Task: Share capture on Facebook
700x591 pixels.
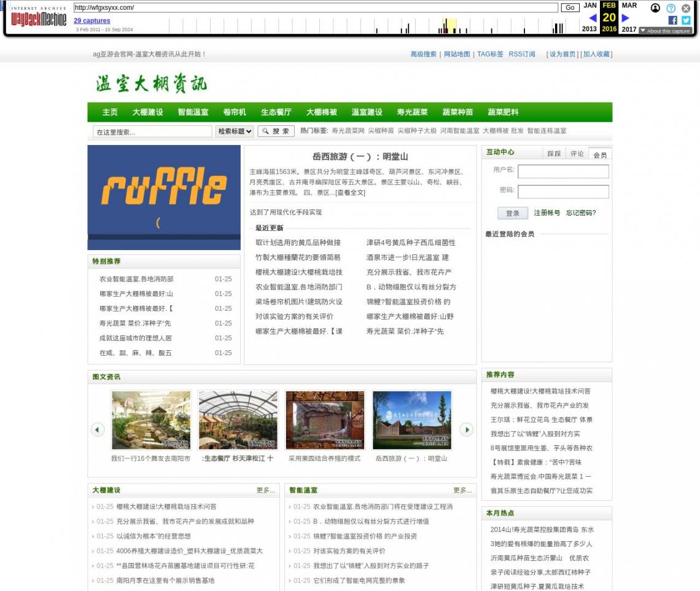Action: point(672,20)
